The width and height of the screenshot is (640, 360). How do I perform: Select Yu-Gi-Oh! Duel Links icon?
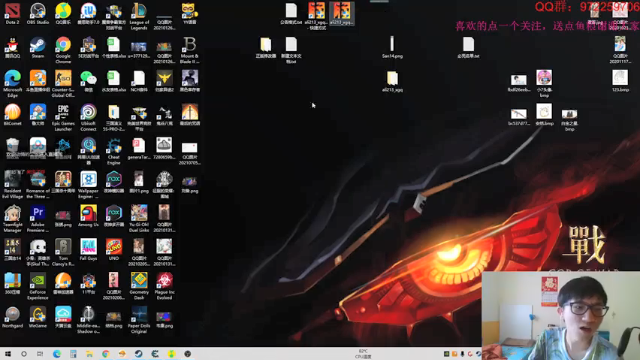[139, 219]
